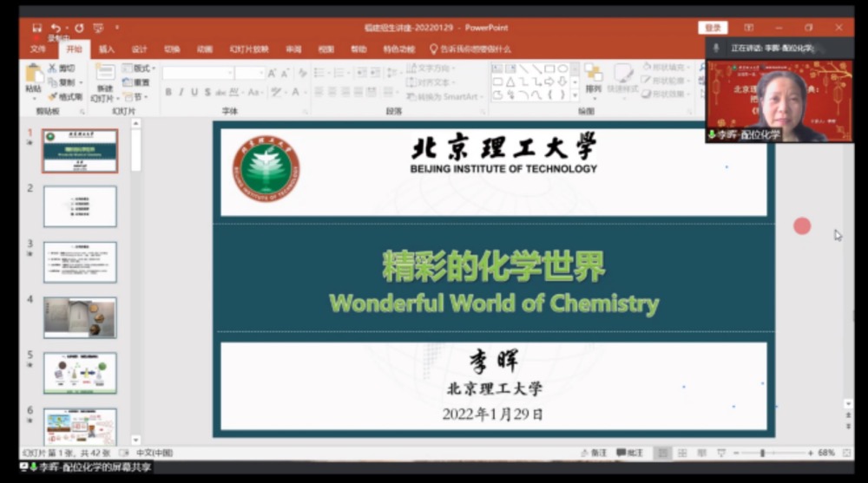This screenshot has width=868, height=483.
Task: Click the Numbering list icon
Action: click(339, 73)
